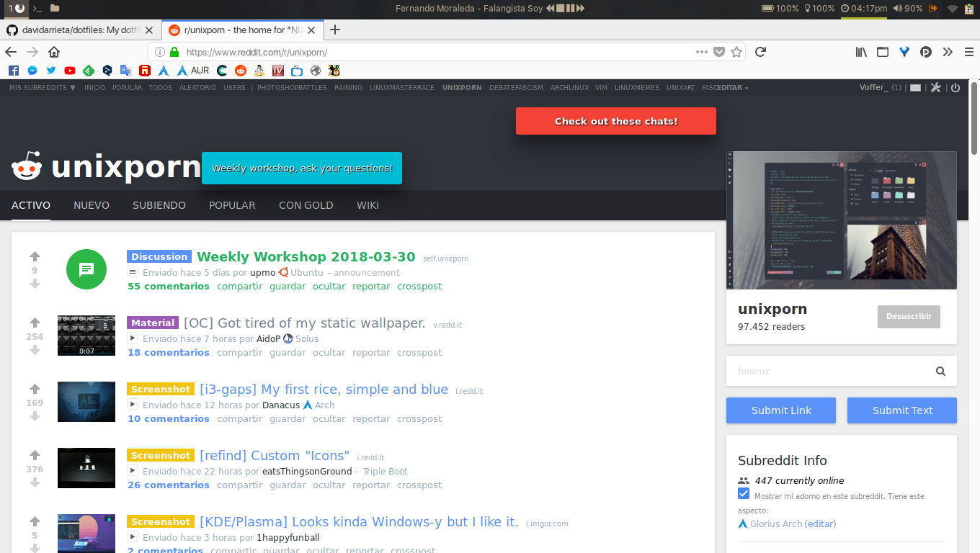The image size is (980, 553).
Task: Open user AidoP profile link
Action: pyautogui.click(x=268, y=338)
